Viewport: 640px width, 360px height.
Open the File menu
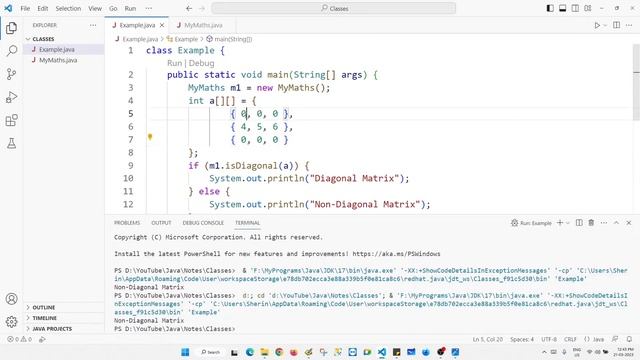25,8
